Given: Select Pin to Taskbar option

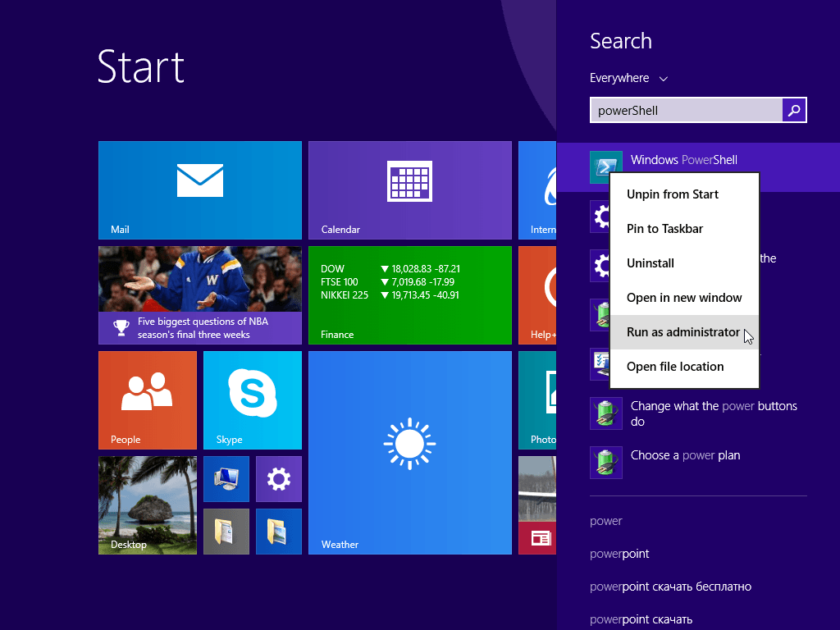Looking at the screenshot, I should pos(664,229).
